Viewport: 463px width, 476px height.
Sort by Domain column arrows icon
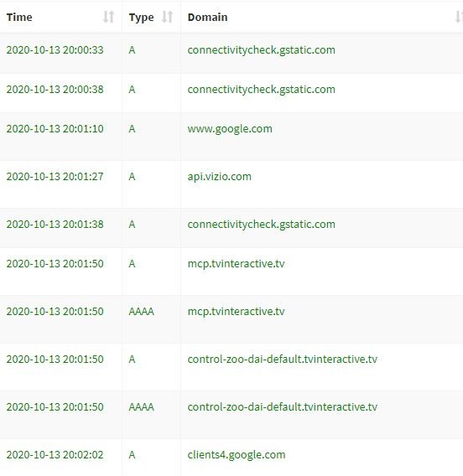click(459, 17)
